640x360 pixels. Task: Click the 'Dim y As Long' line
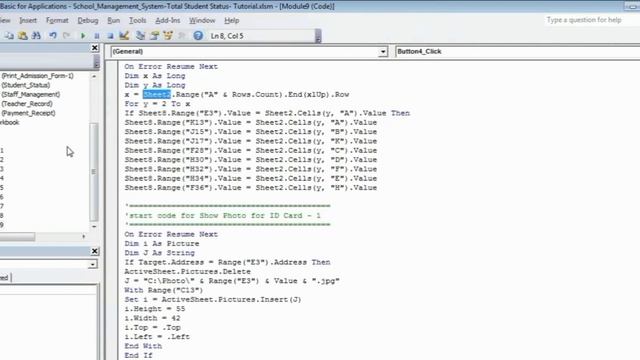[155, 85]
